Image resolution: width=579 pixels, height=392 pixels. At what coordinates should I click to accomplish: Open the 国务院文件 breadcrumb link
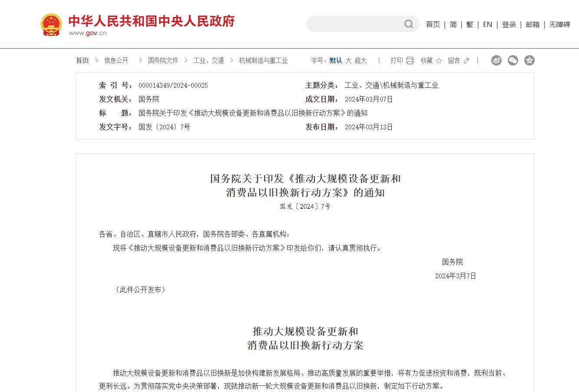[163, 60]
